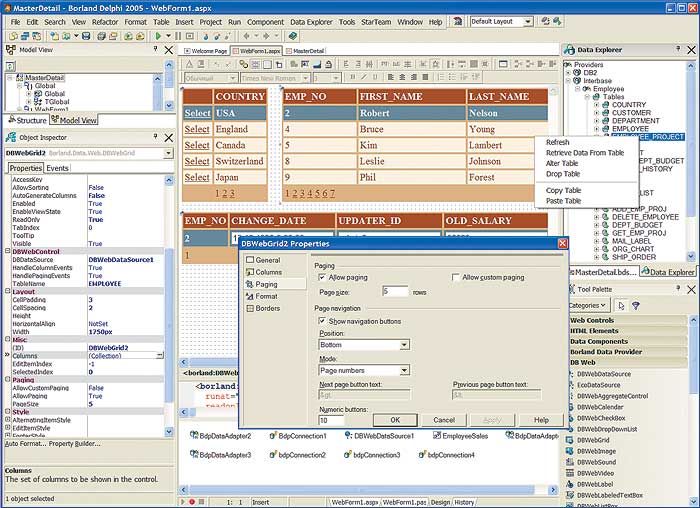
Task: Select the BdpDataAdapter2 component icon
Action: coord(194,435)
